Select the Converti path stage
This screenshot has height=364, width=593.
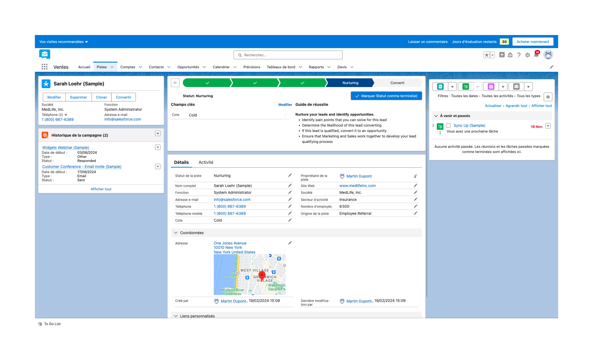click(x=397, y=83)
